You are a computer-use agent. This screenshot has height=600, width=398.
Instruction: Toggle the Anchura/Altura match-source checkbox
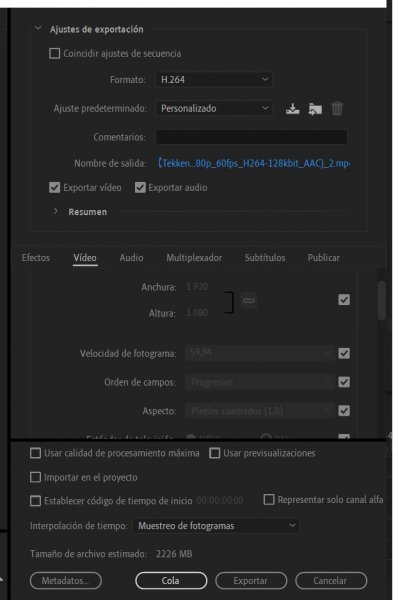344,300
